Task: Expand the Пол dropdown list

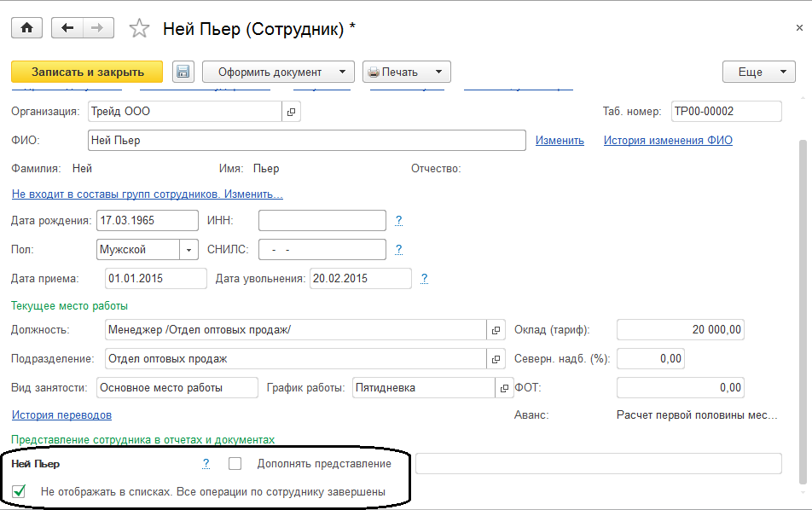Action: [188, 250]
